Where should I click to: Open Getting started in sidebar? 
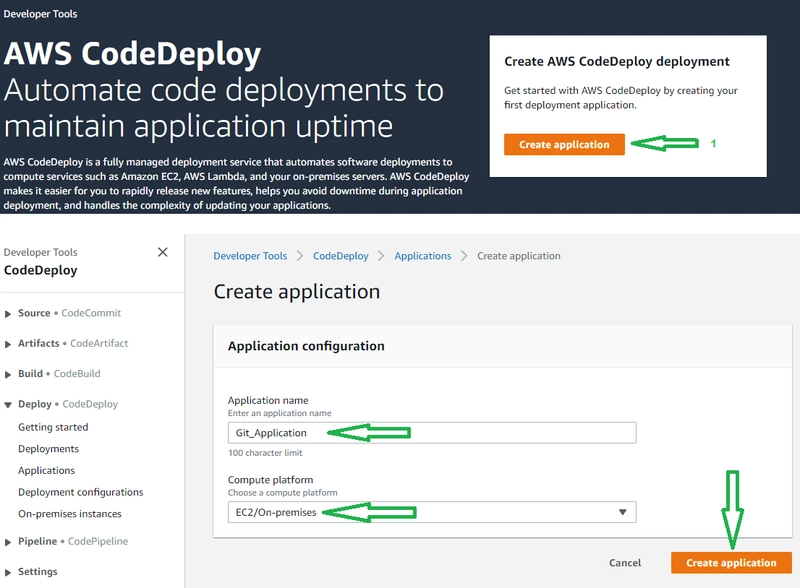[53, 427]
